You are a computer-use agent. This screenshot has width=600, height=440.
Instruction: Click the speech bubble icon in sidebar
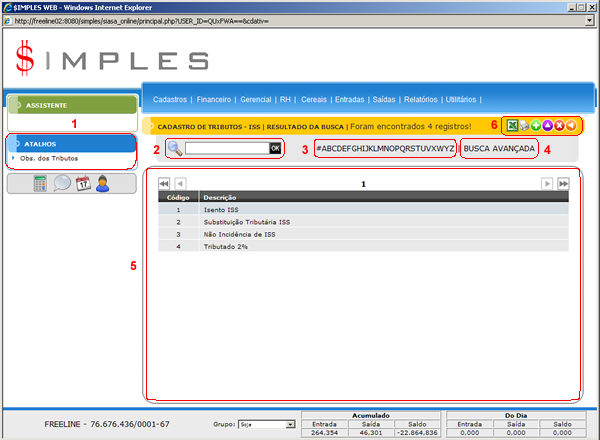tap(62, 183)
